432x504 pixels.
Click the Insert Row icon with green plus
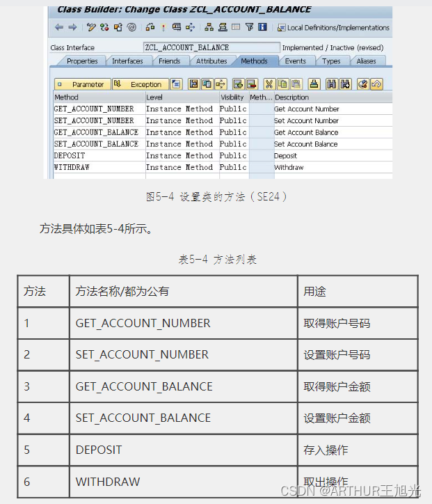click(239, 84)
